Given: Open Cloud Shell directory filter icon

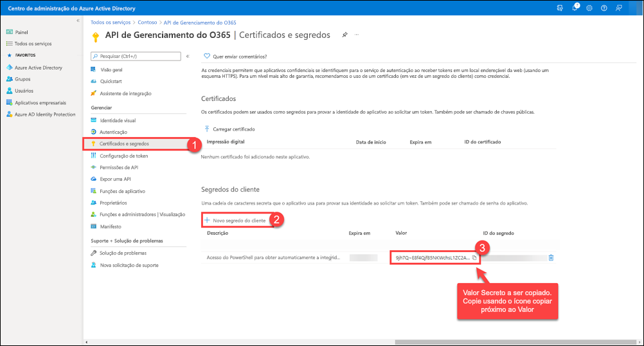Looking at the screenshot, I should point(561,8).
